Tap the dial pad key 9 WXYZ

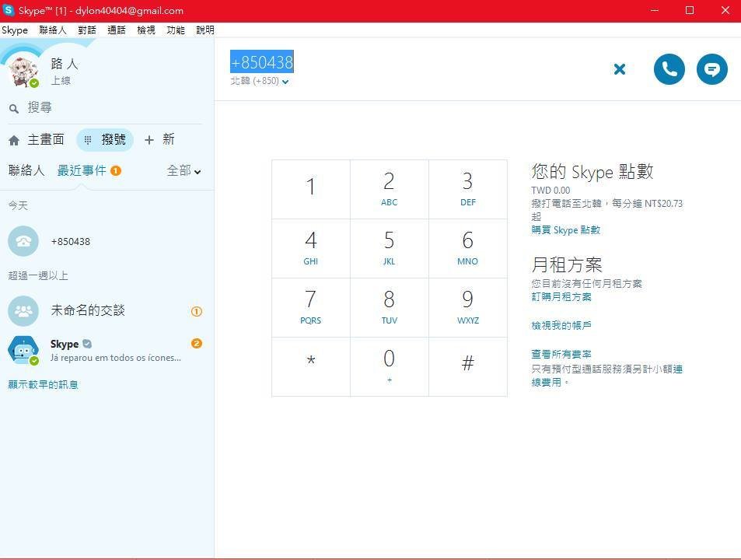coord(468,308)
